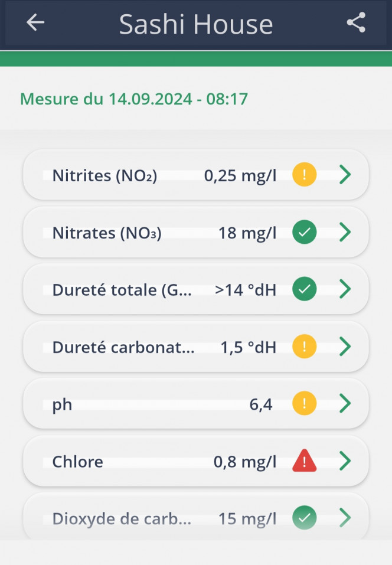The width and height of the screenshot is (392, 565).
Task: Select the Chlore 0,8 mg/l value
Action: tap(245, 462)
